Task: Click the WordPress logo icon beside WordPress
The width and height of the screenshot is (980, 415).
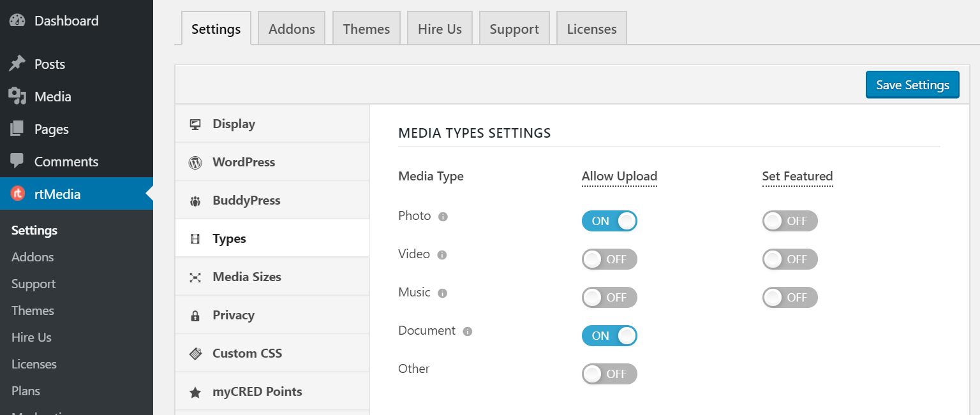Action: [x=196, y=161]
